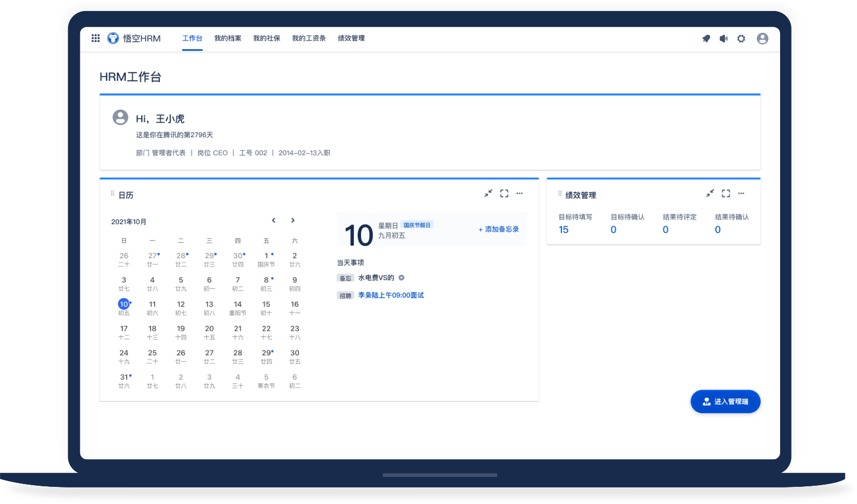Collapse the calendar panel with shrink icon
Screen dimensions: 857x504
coord(488,194)
